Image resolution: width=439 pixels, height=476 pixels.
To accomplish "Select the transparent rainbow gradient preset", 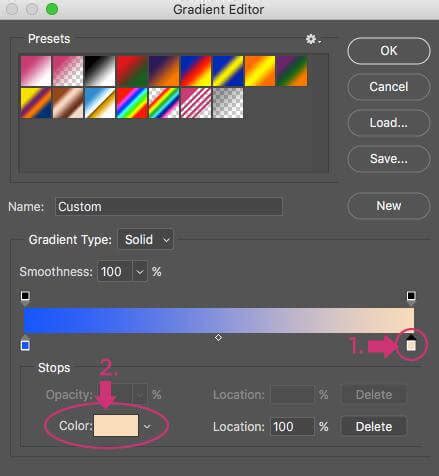I will [164, 103].
